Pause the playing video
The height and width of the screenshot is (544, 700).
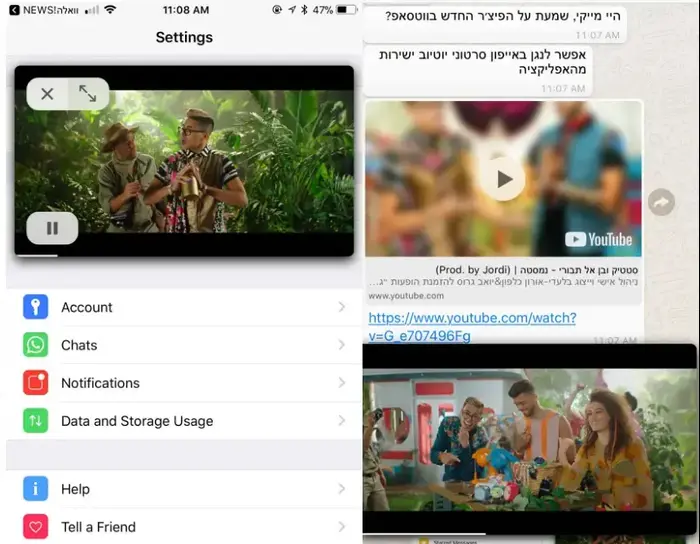coord(52,228)
